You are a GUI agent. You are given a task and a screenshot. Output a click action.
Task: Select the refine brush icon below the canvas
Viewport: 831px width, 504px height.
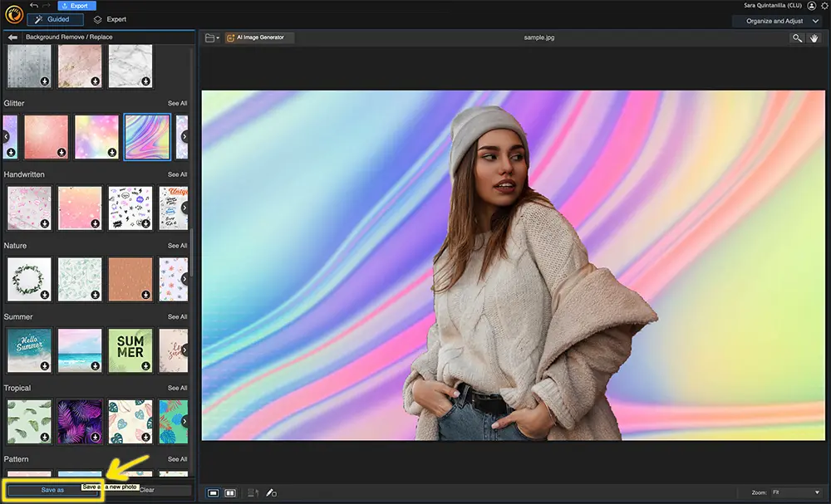pos(270,492)
